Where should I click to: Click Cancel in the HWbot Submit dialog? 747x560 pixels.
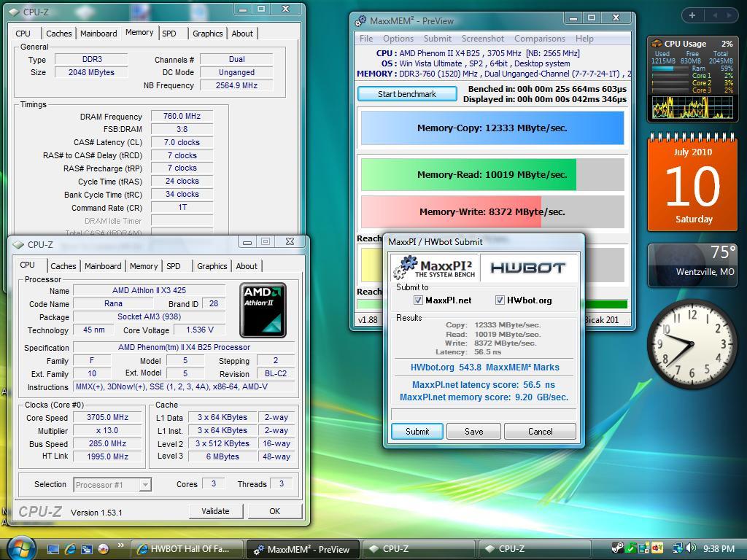[541, 432]
